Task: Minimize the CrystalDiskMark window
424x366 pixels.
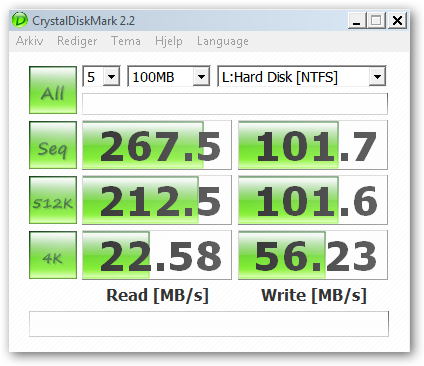Action: pyautogui.click(x=357, y=21)
